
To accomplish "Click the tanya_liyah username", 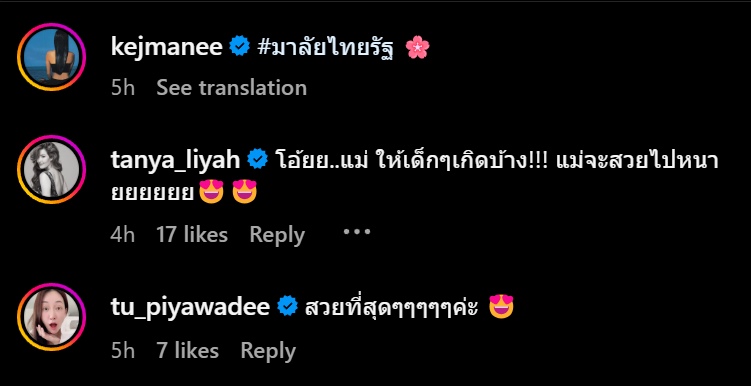I will click(175, 160).
